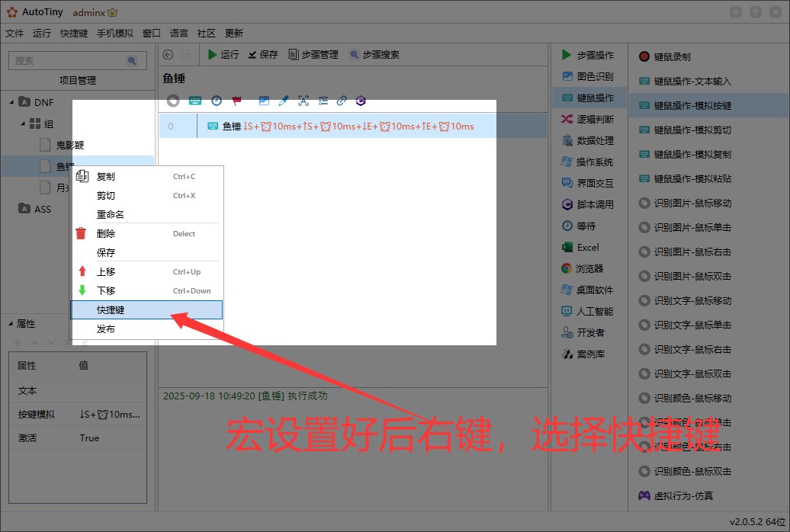This screenshot has width=790, height=532.
Task: Open 社区 menu
Action: [x=207, y=34]
